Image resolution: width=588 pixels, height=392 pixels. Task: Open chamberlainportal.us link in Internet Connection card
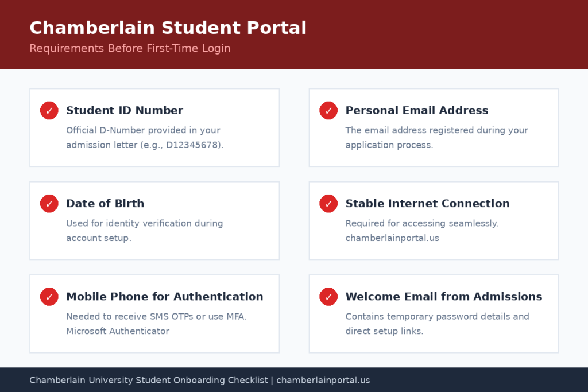392,238
